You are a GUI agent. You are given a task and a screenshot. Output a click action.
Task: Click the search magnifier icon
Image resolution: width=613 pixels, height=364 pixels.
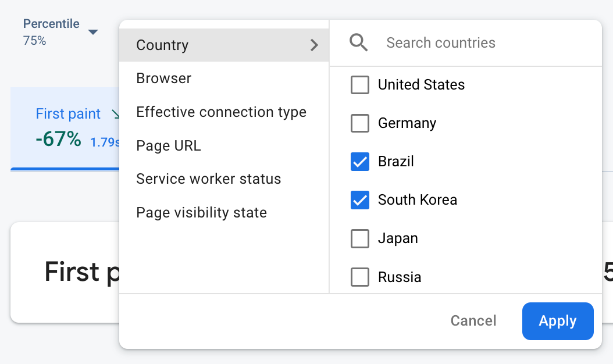click(x=359, y=42)
